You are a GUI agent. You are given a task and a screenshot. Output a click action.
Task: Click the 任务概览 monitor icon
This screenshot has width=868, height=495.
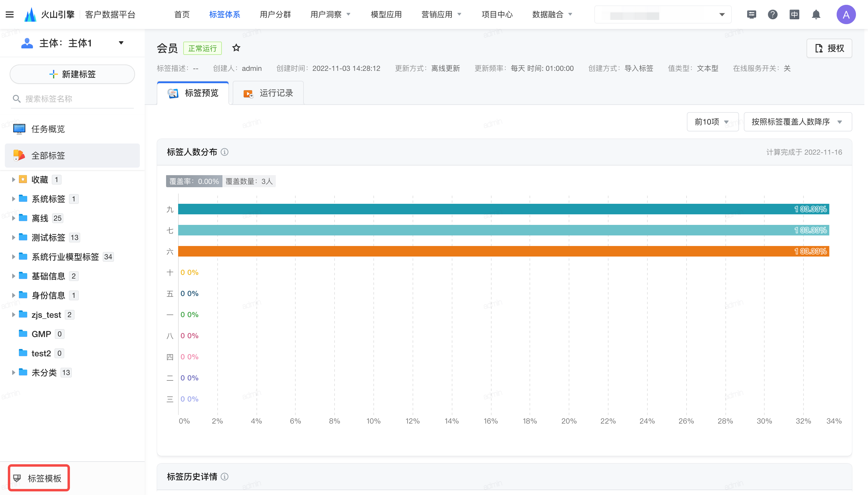coord(19,129)
